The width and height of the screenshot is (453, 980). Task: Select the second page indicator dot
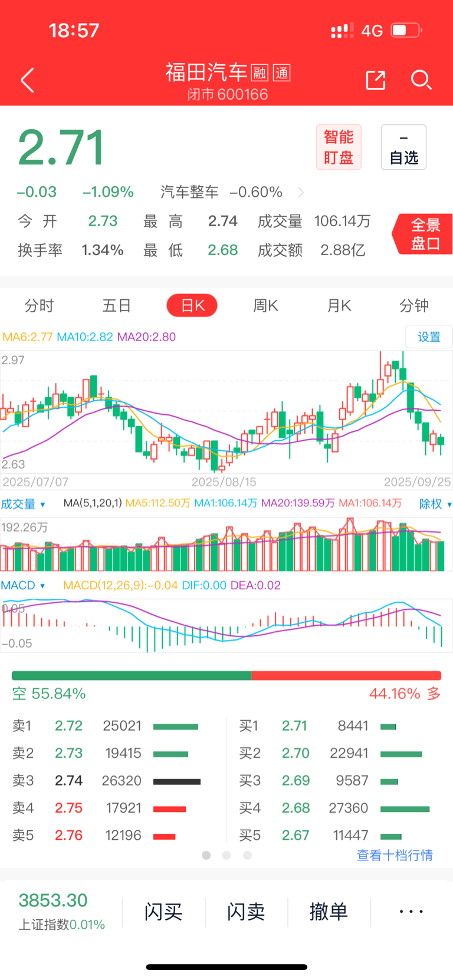226,855
